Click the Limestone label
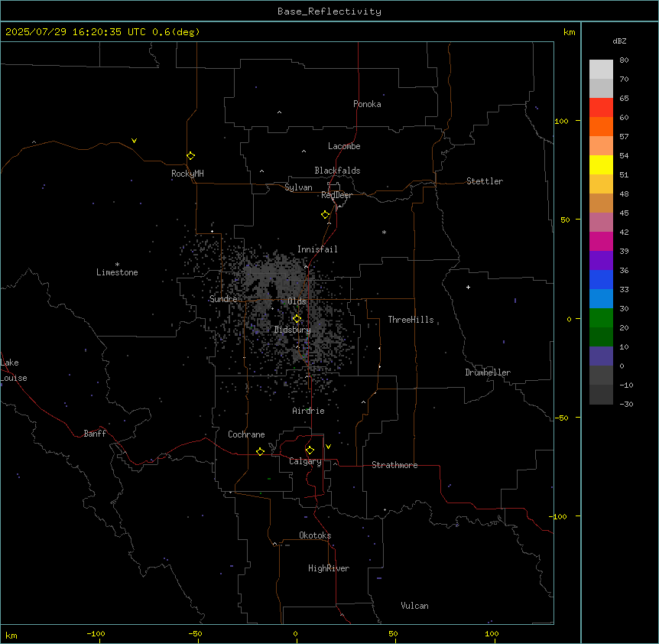The height and width of the screenshot is (644, 659). [117, 272]
